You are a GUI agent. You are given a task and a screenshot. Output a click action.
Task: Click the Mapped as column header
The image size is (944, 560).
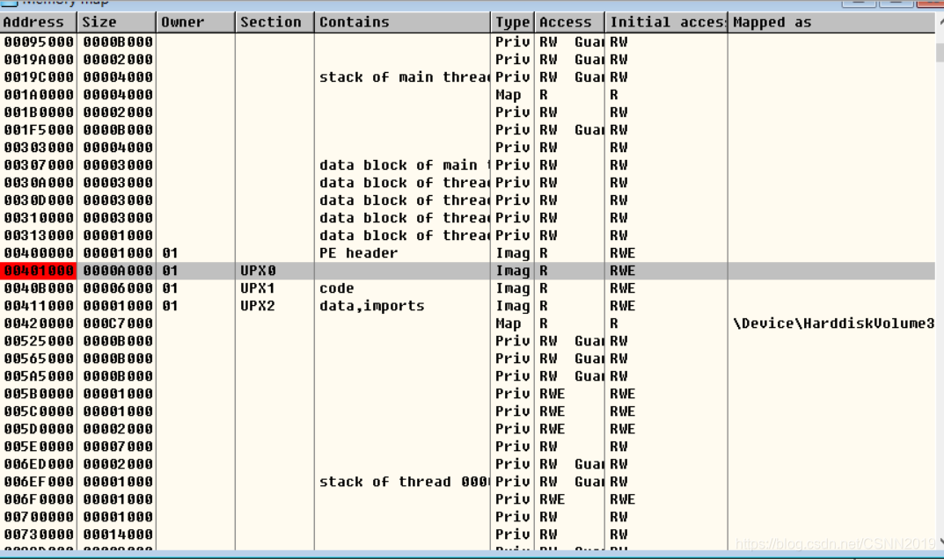831,22
